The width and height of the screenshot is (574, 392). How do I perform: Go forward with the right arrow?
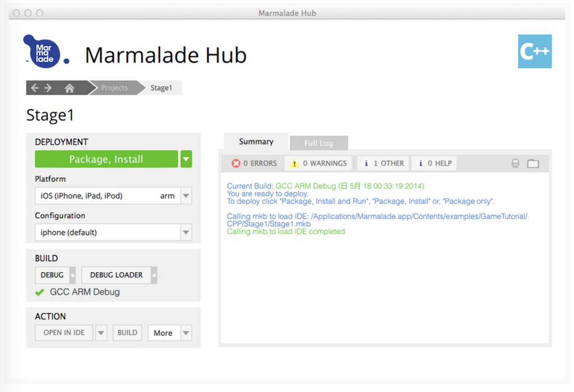(x=48, y=88)
